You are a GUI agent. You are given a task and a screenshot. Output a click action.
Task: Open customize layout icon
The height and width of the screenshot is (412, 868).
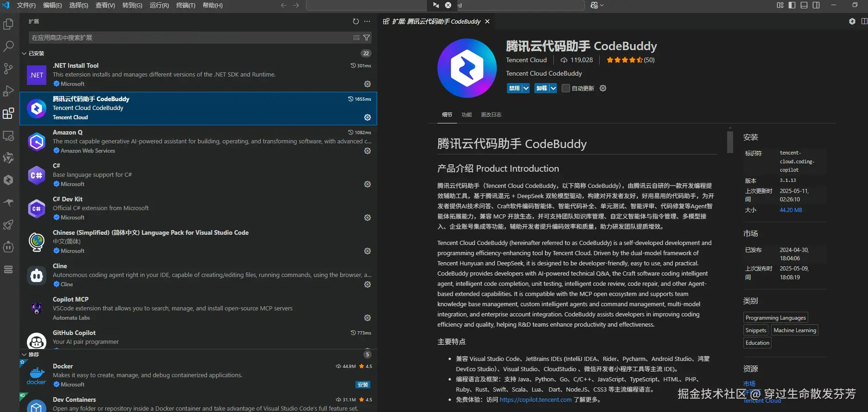click(780, 5)
